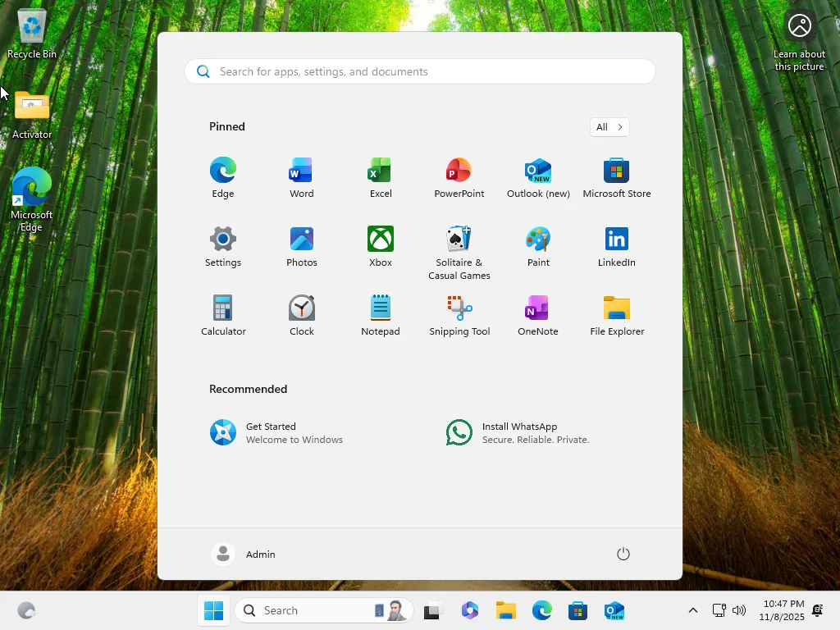The image size is (840, 630).
Task: Open the clock and date flyout
Action: click(x=782, y=610)
